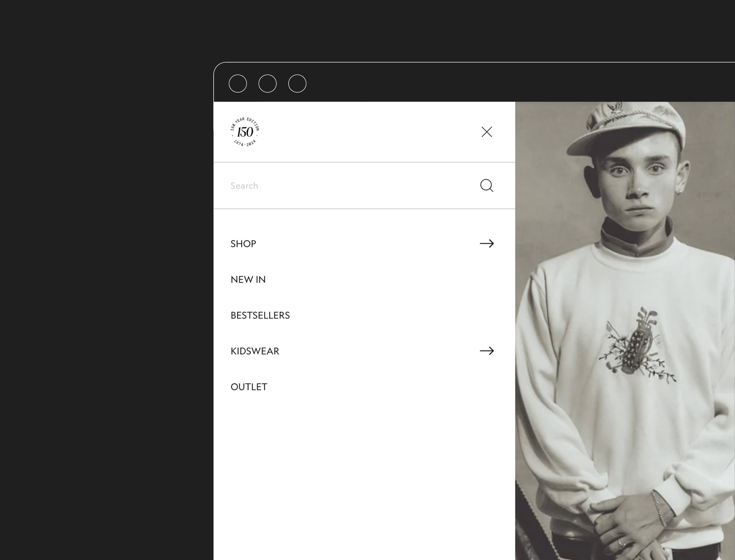This screenshot has width=735, height=560.
Task: Click the second circle window control
Action: [268, 83]
